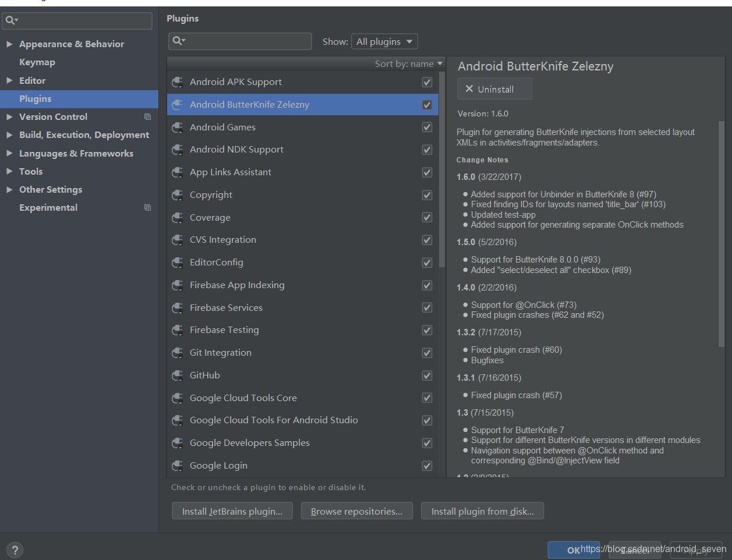Screen dimensions: 732x560
Task: Click the plugin icon beside Google Cloud Tools For Android Studio
Action: 178,420
